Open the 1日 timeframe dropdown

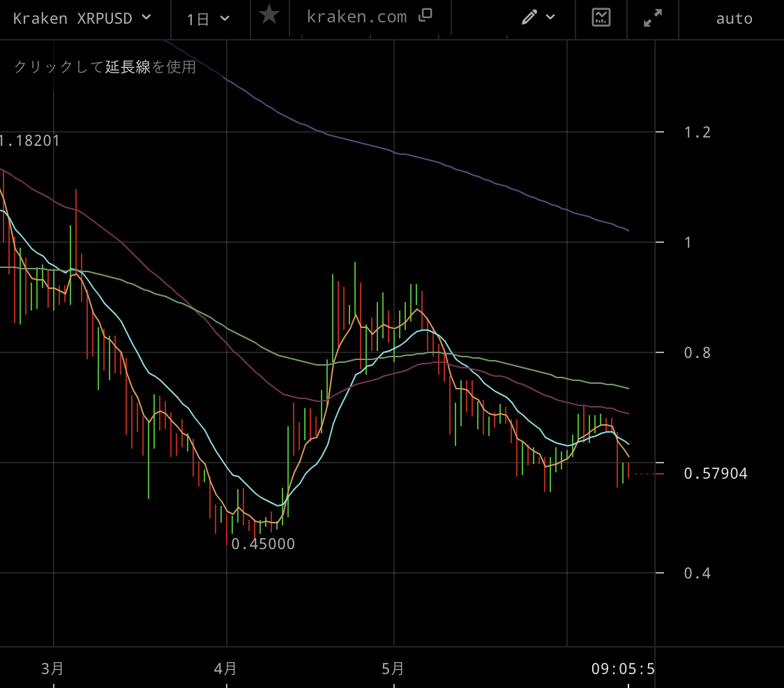click(x=208, y=19)
